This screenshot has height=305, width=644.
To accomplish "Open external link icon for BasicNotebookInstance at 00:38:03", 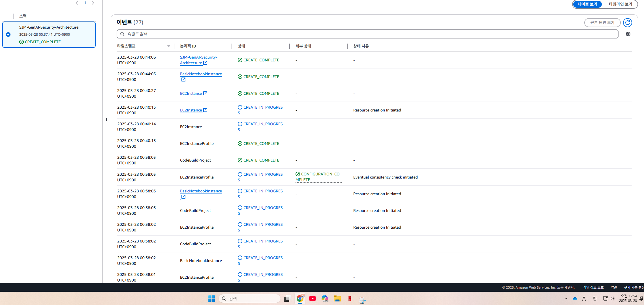I will click(183, 197).
